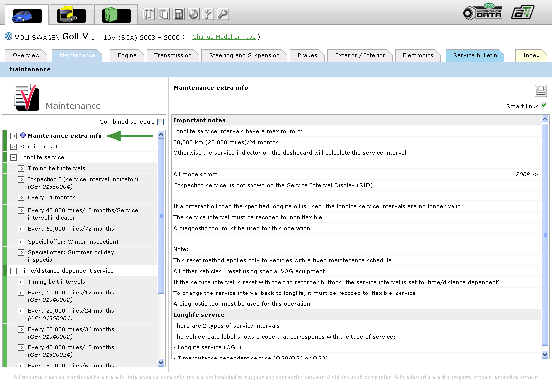Click the tree list scroll-up arrow
The width and height of the screenshot is (552, 392).
(161, 135)
